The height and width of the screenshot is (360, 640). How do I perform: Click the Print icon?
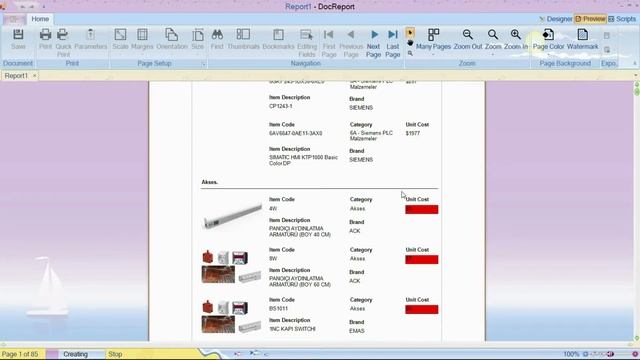[x=45, y=35]
